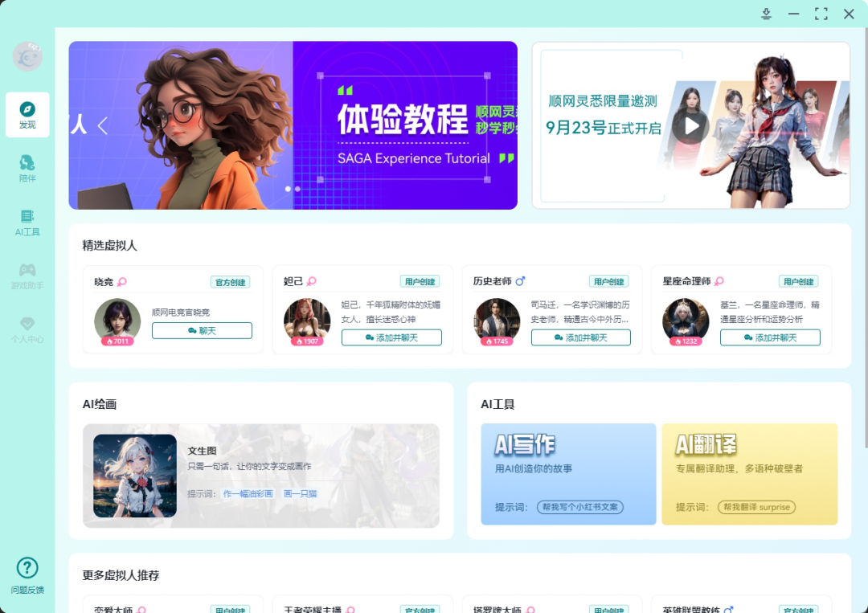
Task: Click the female gender icon next to 星座命理师
Action: tap(719, 282)
